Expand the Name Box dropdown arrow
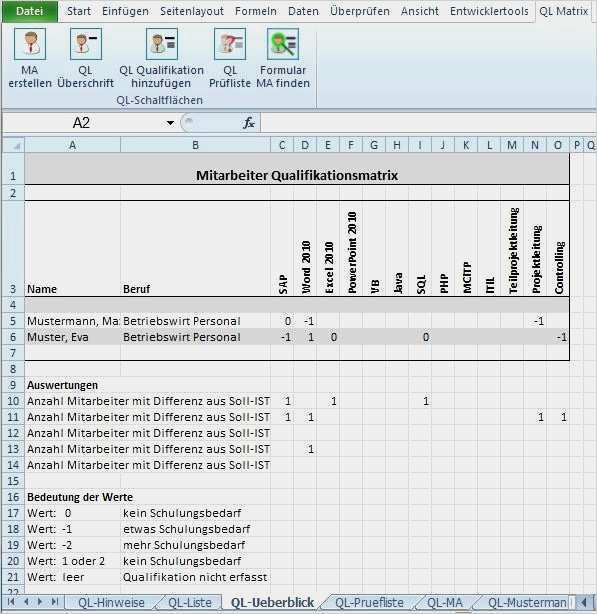The height and width of the screenshot is (614, 597). tap(170, 123)
